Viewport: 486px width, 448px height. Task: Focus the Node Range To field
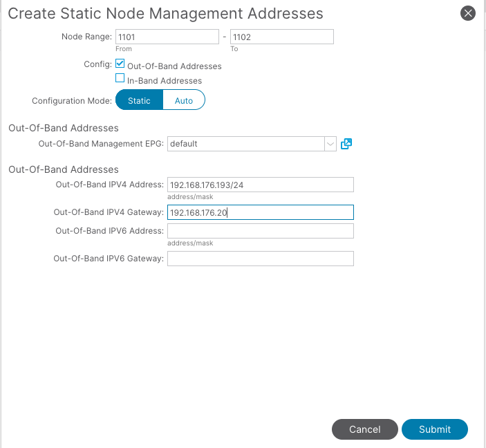click(282, 37)
